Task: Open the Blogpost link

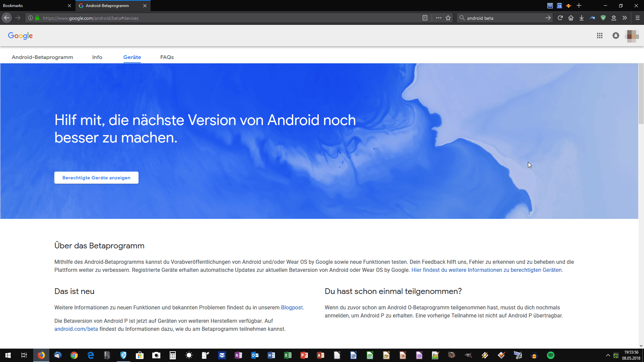Action: coord(292,308)
